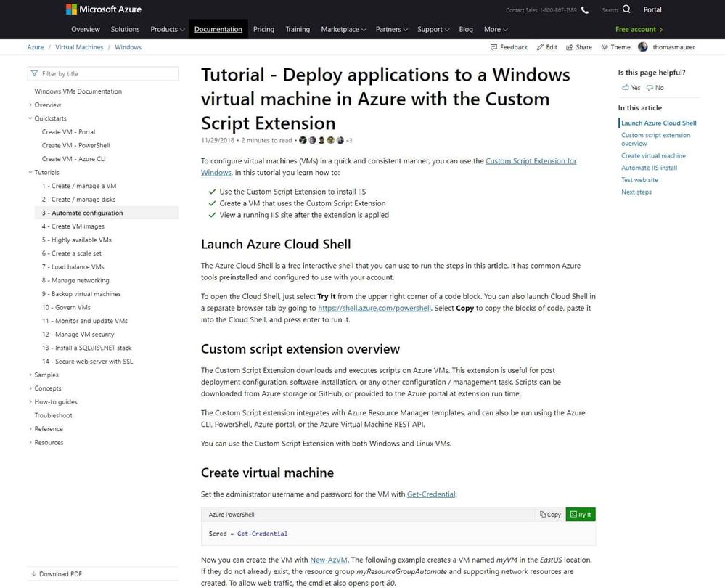Screen dimensions: 725x588
Task: Click the Free account link
Action: (639, 29)
